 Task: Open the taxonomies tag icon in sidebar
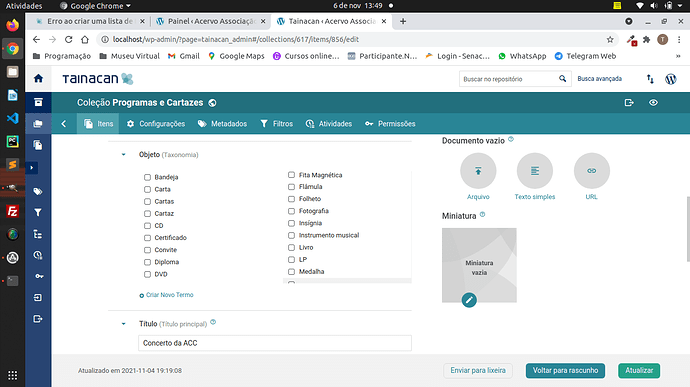tap(38, 191)
